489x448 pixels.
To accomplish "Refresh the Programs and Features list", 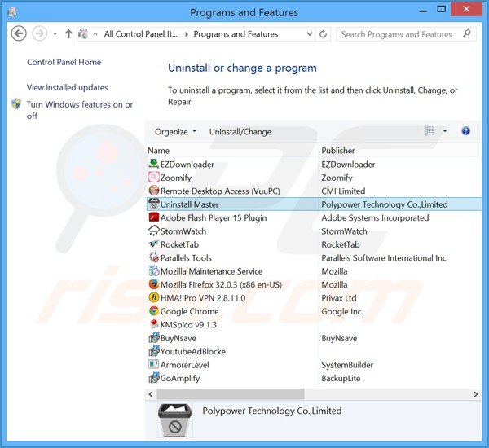I will pos(323,34).
